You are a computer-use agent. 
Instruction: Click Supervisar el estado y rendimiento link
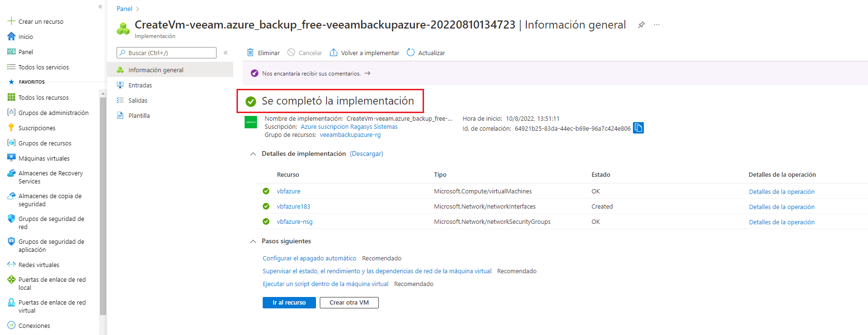pos(377,271)
